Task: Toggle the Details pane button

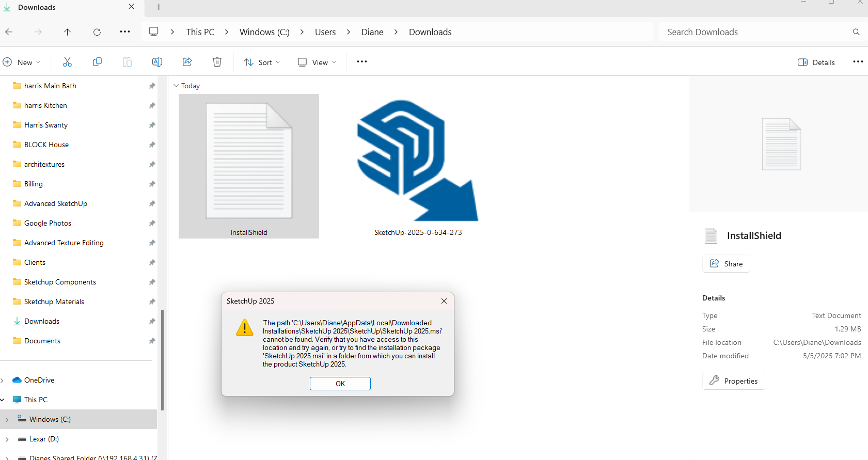Action: (x=816, y=62)
